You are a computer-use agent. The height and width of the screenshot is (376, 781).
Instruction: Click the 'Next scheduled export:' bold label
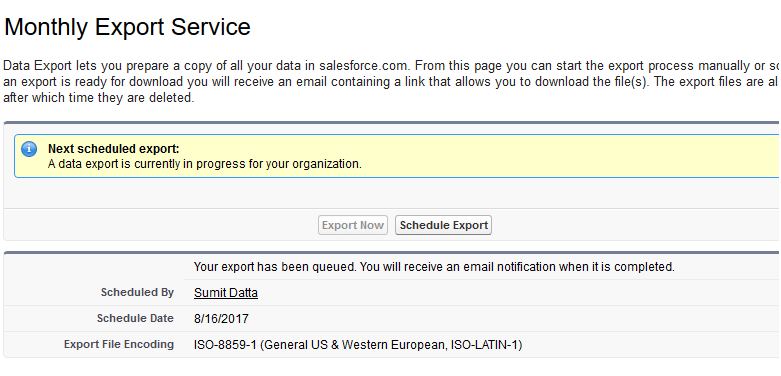(114, 149)
